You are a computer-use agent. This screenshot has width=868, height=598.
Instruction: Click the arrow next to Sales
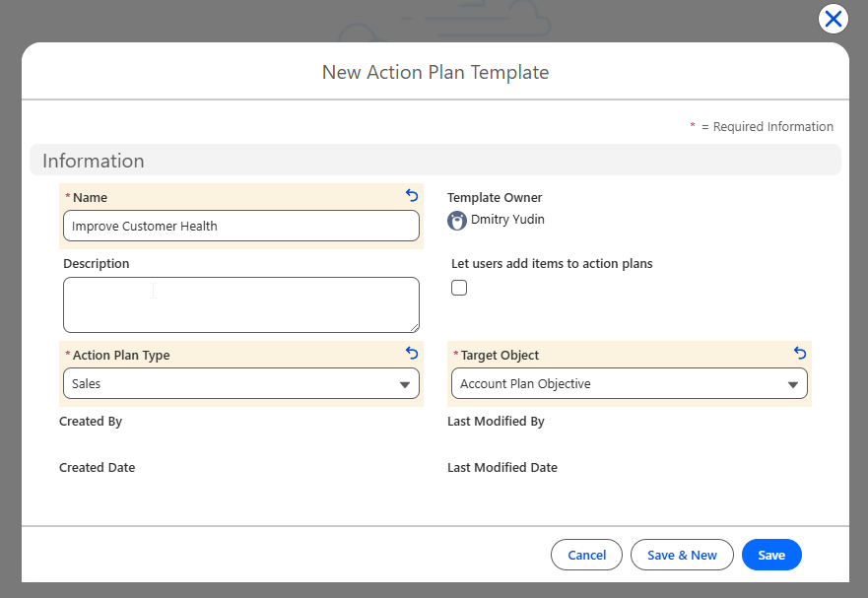click(x=404, y=384)
